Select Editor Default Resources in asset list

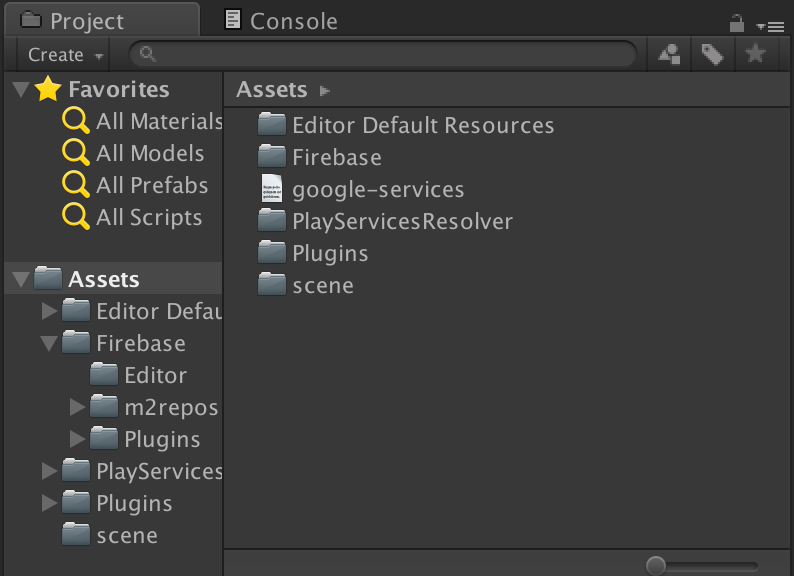[423, 125]
